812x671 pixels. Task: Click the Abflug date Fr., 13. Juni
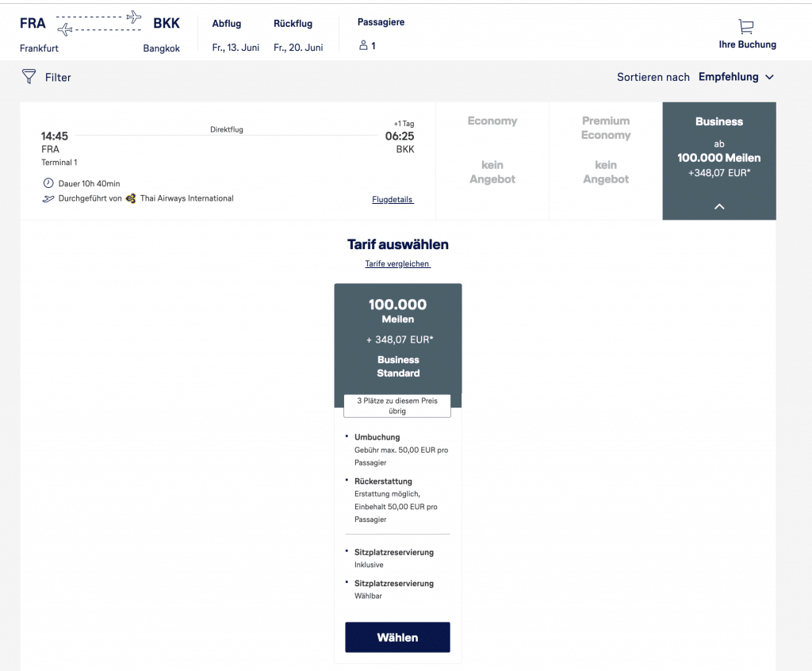pos(236,48)
